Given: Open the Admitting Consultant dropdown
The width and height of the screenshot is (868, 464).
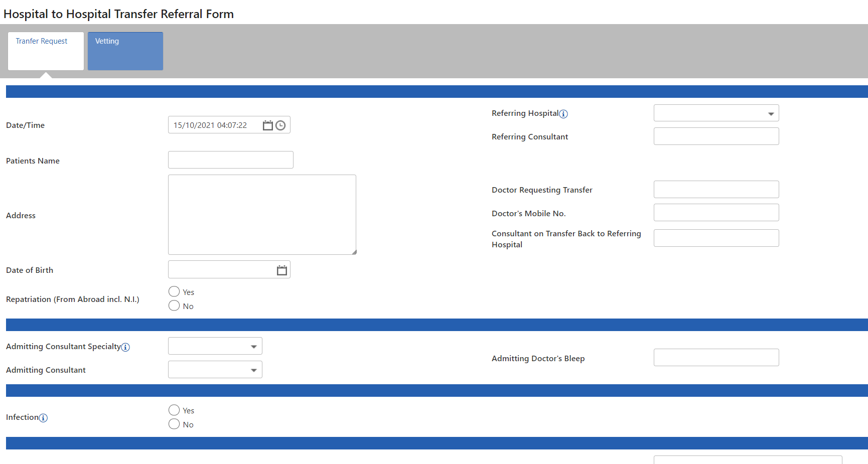Looking at the screenshot, I should [254, 369].
